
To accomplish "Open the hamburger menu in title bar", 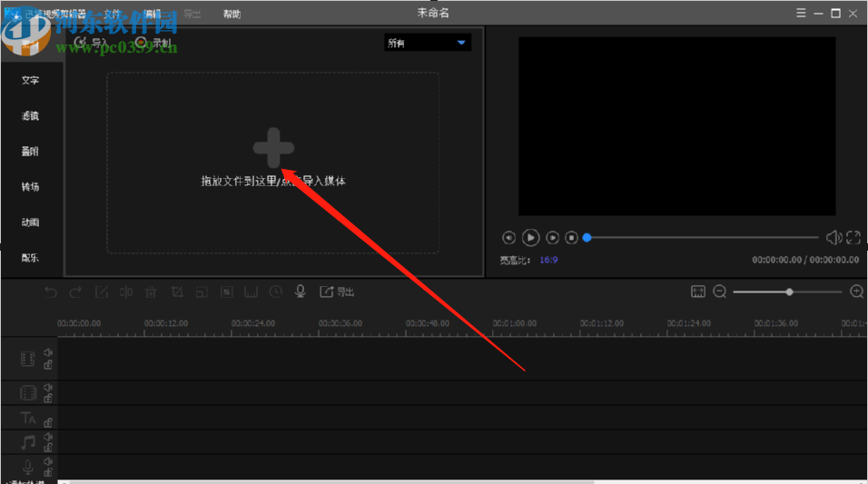I will point(801,13).
